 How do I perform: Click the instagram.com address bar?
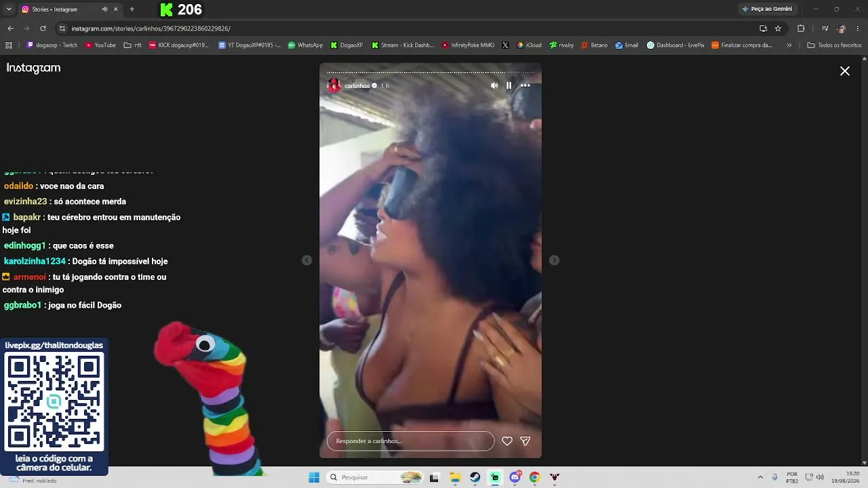tap(407, 28)
